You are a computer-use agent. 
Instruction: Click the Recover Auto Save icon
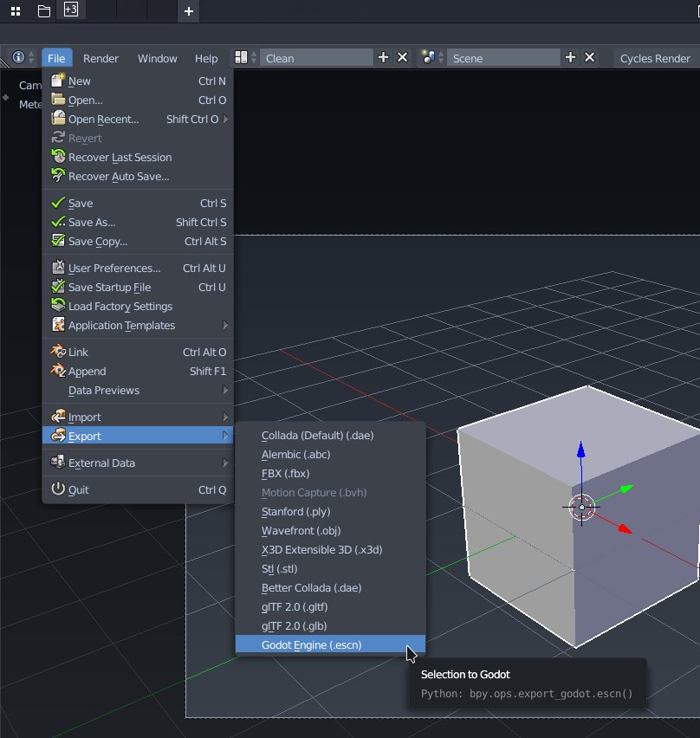click(x=58, y=176)
